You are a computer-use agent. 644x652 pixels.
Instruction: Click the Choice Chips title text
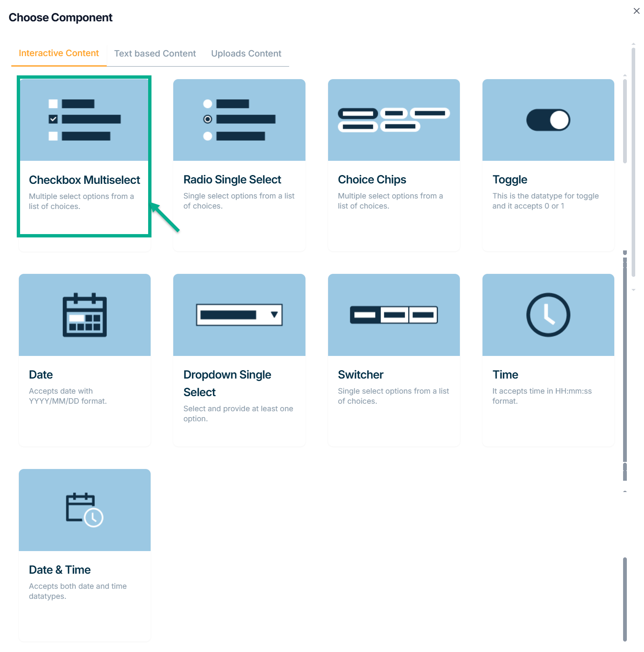click(x=372, y=180)
